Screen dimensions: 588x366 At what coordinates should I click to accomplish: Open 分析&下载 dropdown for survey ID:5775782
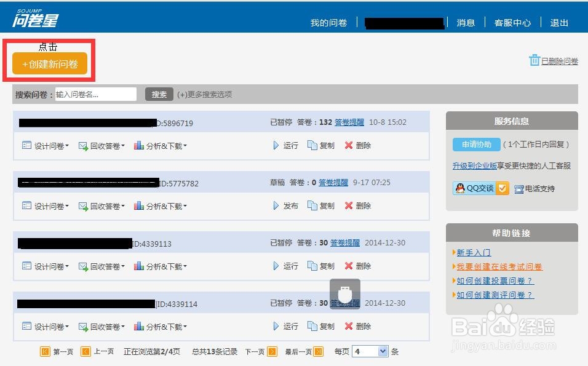click(161, 206)
